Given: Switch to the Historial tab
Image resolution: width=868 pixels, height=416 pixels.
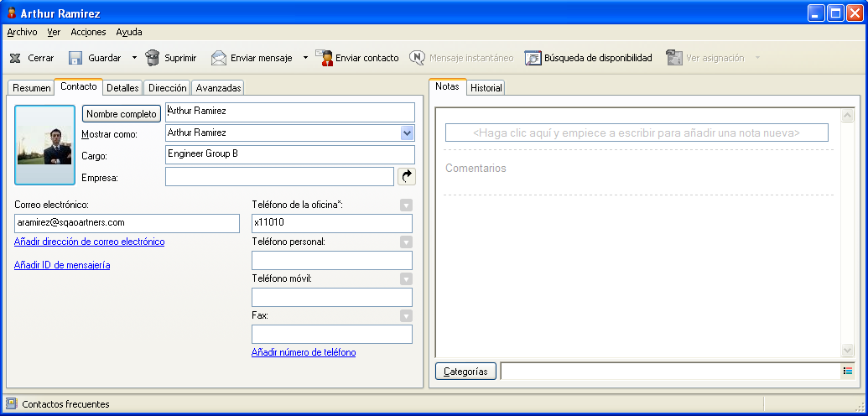Looking at the screenshot, I should point(486,88).
